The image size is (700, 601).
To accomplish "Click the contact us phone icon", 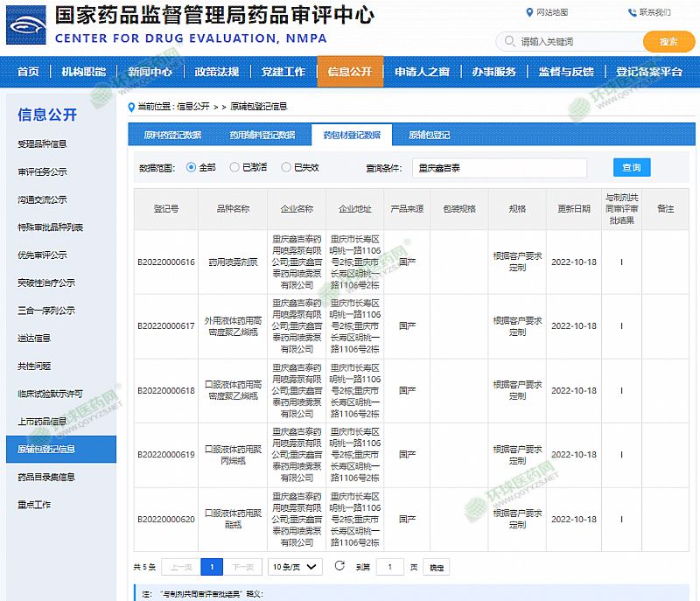I will click(x=632, y=12).
